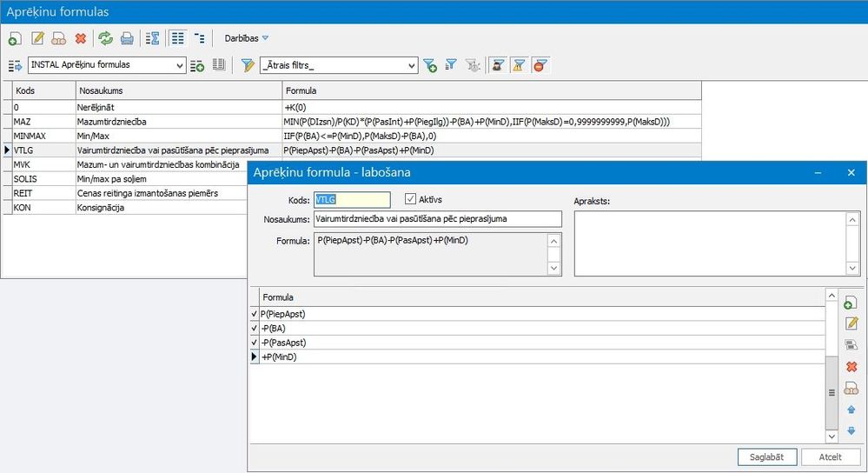Screen dimensions: 868x473
Task: Click the Atcelt button
Action: pos(830,457)
